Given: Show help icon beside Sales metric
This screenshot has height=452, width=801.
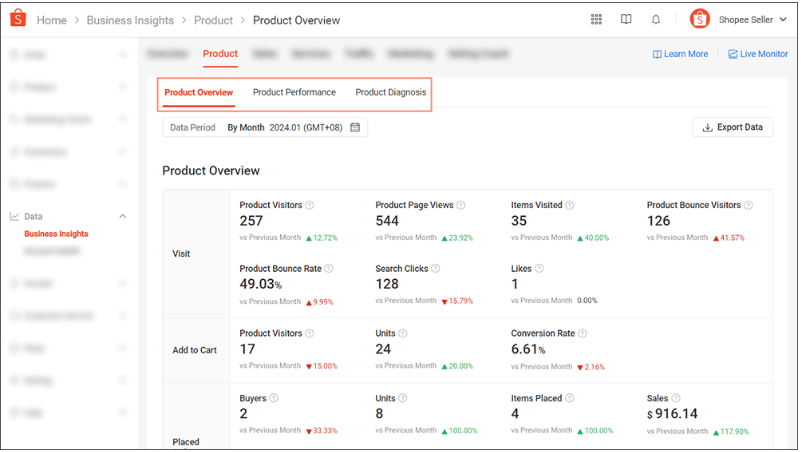Looking at the screenshot, I should click(x=676, y=398).
